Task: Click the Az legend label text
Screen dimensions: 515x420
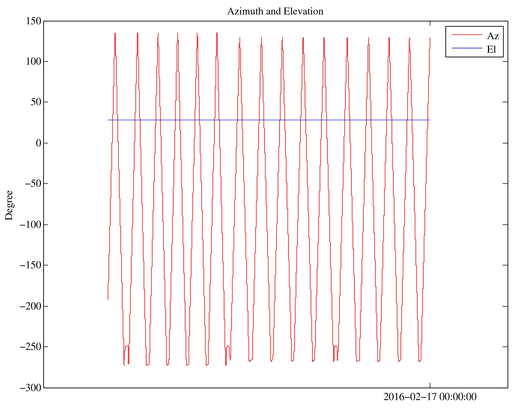Action: [x=493, y=36]
